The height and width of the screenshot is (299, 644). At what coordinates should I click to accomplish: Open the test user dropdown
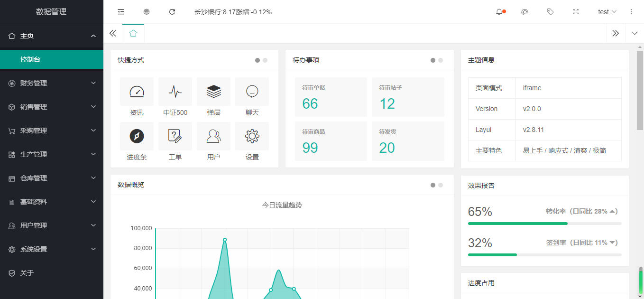click(x=607, y=12)
